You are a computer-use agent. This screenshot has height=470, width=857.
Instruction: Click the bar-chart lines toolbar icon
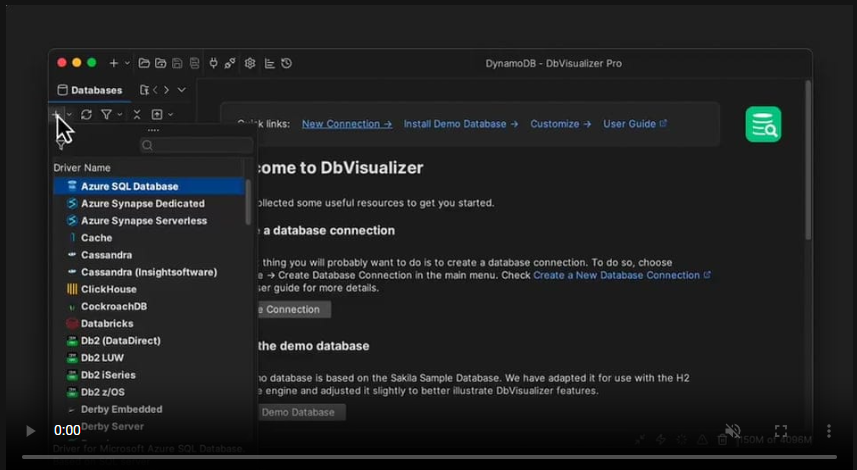point(269,63)
